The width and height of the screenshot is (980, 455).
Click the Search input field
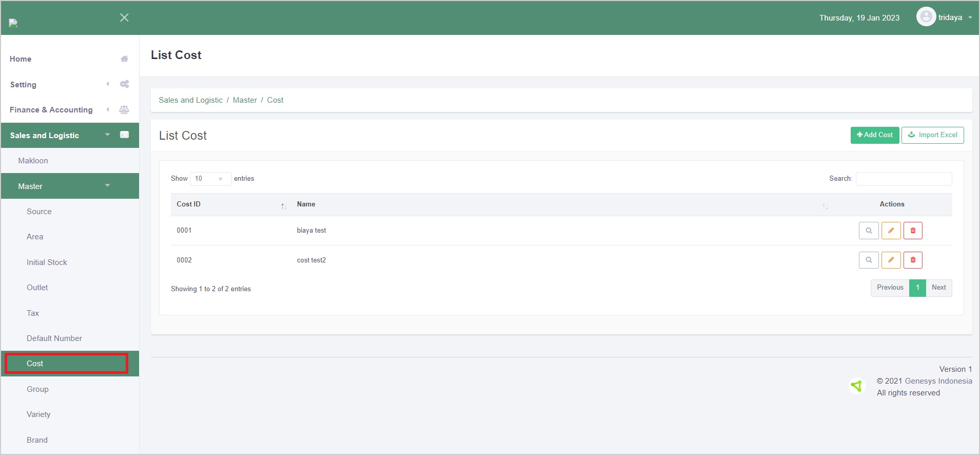click(904, 179)
